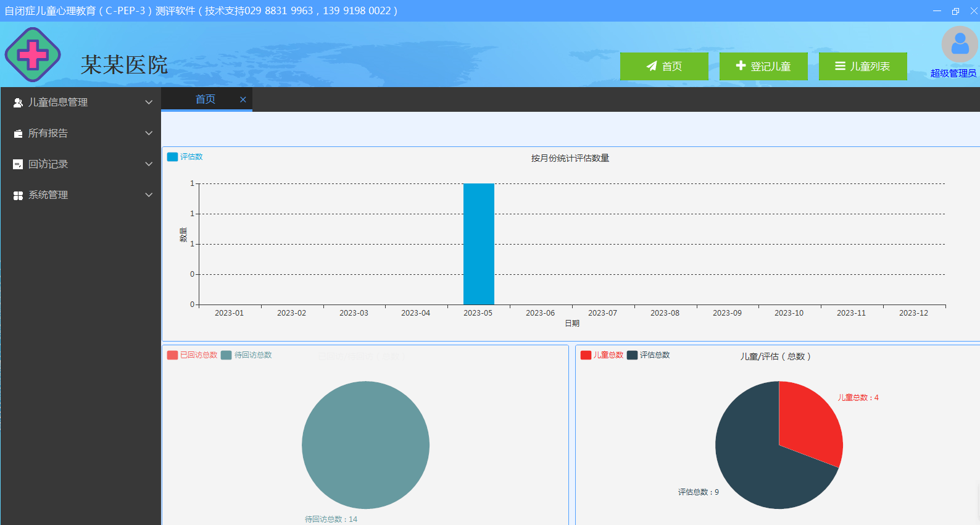Click the 儿童信息管理 user icon in sidebar
This screenshot has height=525, width=980.
pyautogui.click(x=18, y=103)
